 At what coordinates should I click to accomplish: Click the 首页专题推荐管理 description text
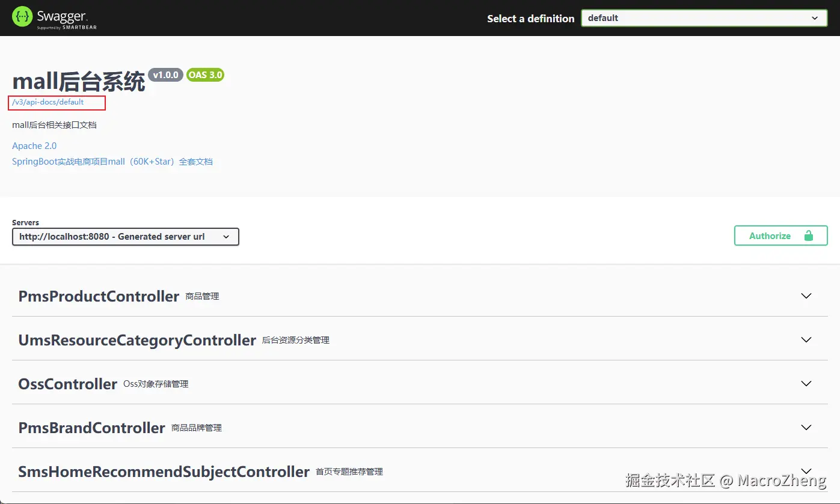coord(349,472)
